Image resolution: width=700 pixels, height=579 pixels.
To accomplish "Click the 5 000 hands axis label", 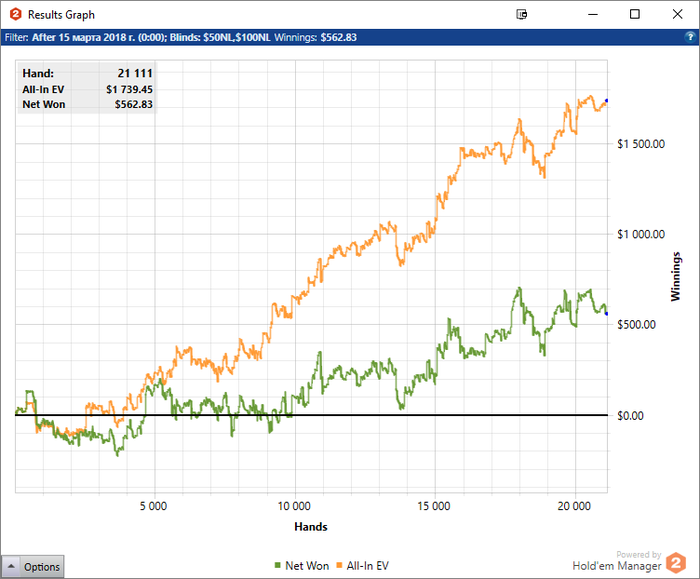I will pyautogui.click(x=153, y=506).
